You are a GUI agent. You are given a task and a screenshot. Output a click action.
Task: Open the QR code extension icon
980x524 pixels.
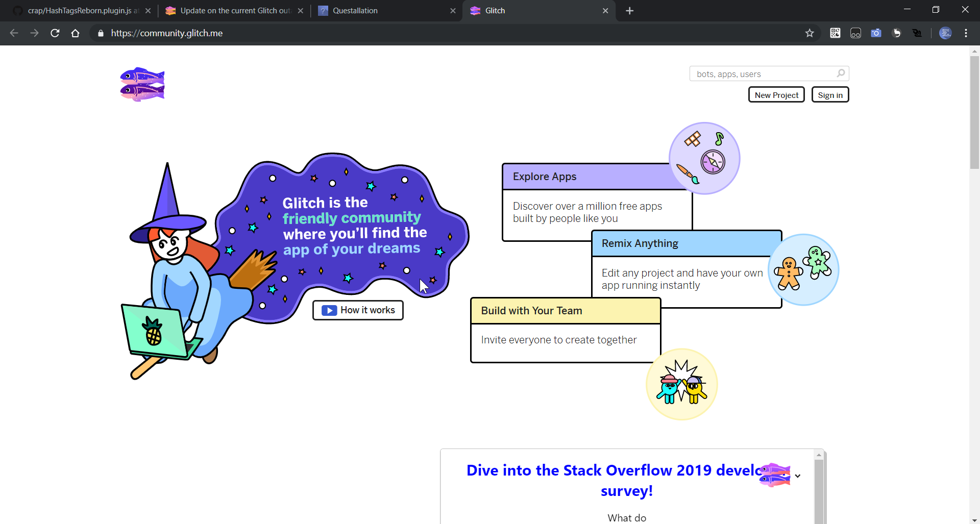coord(835,33)
